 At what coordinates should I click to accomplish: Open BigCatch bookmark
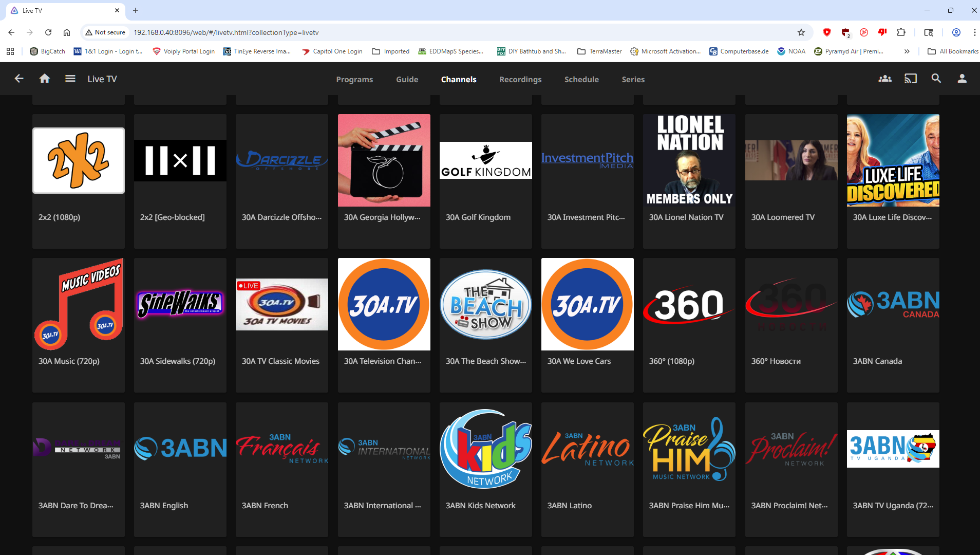pyautogui.click(x=48, y=51)
